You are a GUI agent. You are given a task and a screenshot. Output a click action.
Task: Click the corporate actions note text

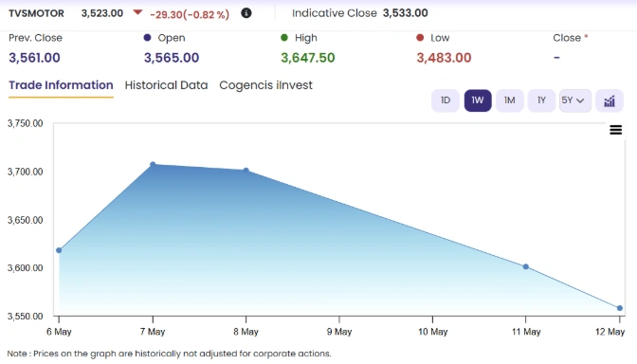(170, 354)
